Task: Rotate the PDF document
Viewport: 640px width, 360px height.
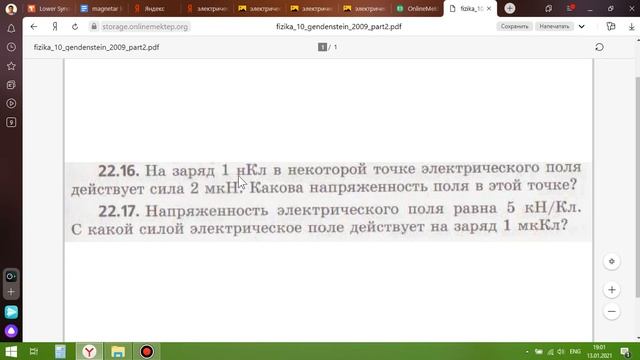Action: [x=599, y=47]
